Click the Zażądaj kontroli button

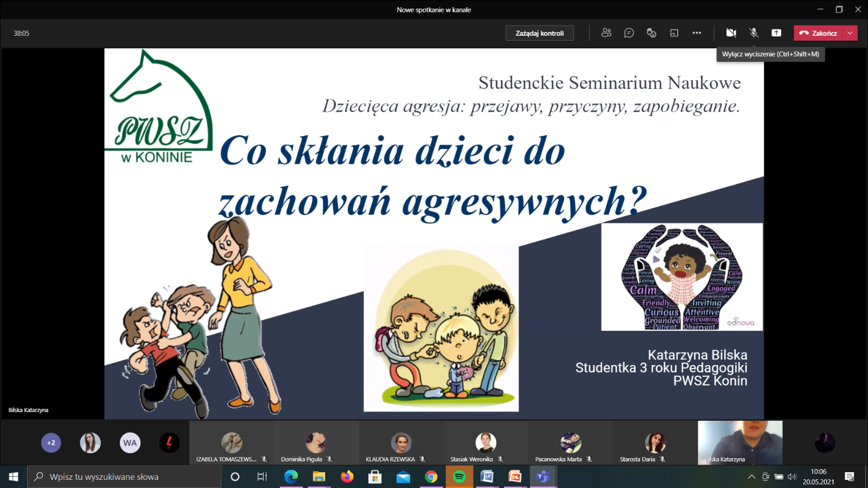tap(539, 33)
